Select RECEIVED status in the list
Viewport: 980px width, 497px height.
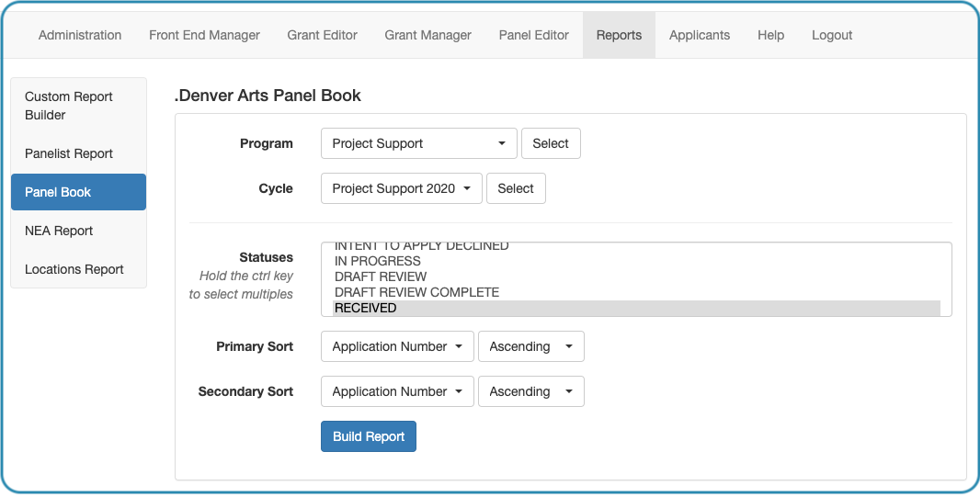tap(636, 308)
